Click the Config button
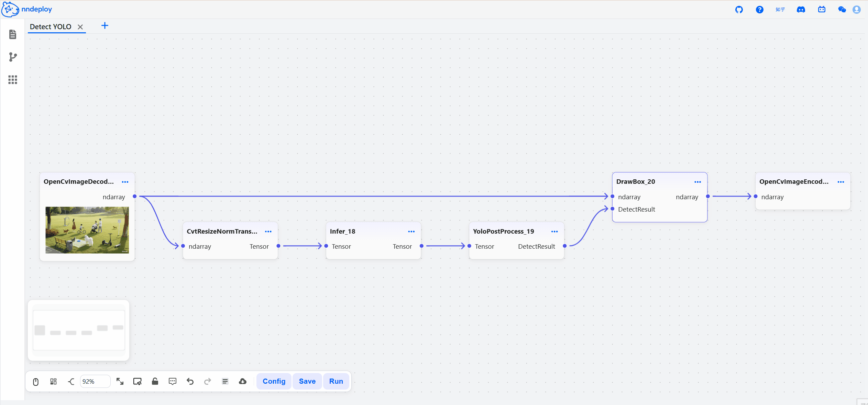 [274, 381]
